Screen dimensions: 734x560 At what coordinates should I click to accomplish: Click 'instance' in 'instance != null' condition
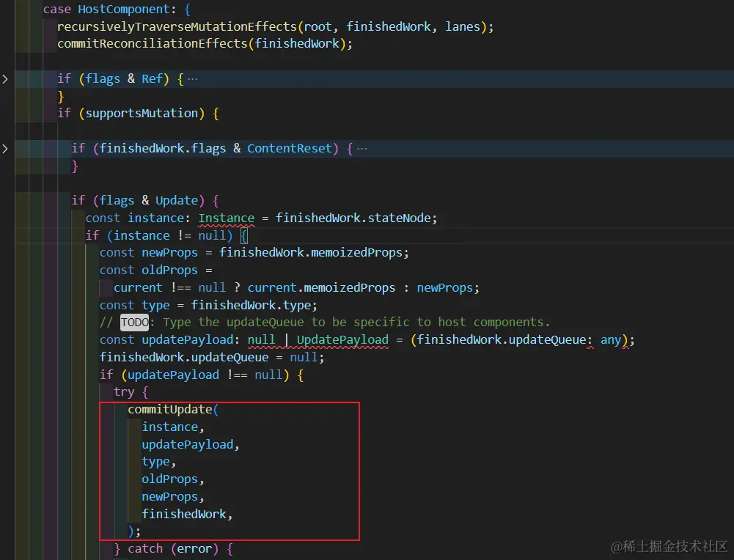[x=142, y=235]
